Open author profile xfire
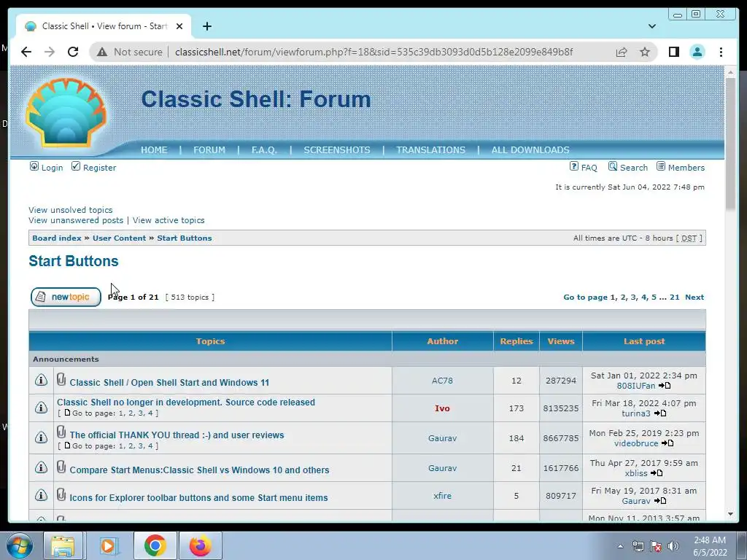Viewport: 747px width, 560px height. (x=442, y=496)
